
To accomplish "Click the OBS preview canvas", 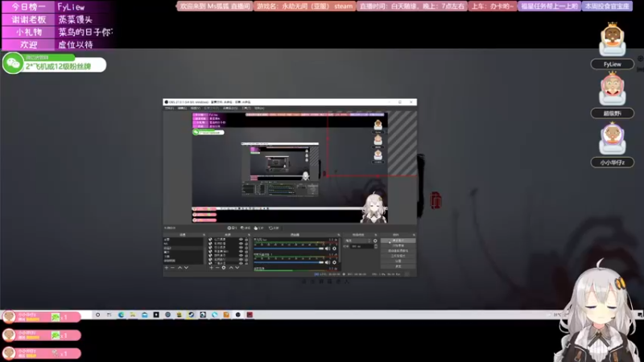I will click(x=290, y=167).
